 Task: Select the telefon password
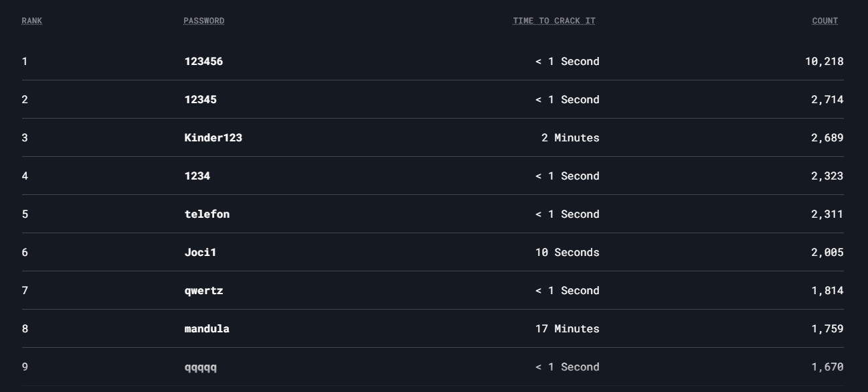pos(207,214)
